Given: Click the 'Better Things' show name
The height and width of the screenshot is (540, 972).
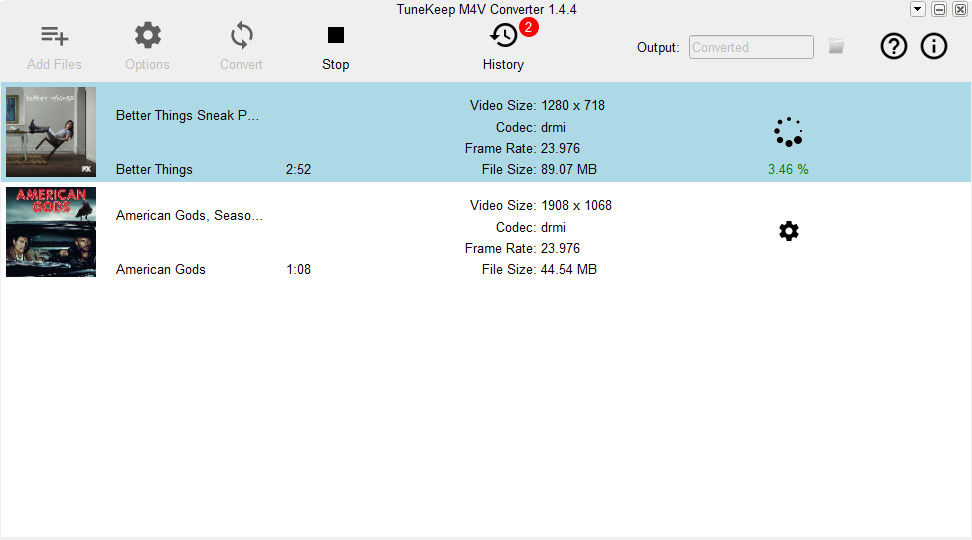Looking at the screenshot, I should tap(154, 169).
